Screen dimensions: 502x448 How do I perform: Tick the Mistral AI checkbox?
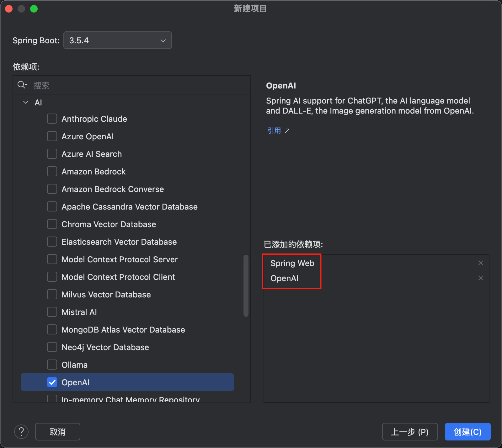(52, 312)
